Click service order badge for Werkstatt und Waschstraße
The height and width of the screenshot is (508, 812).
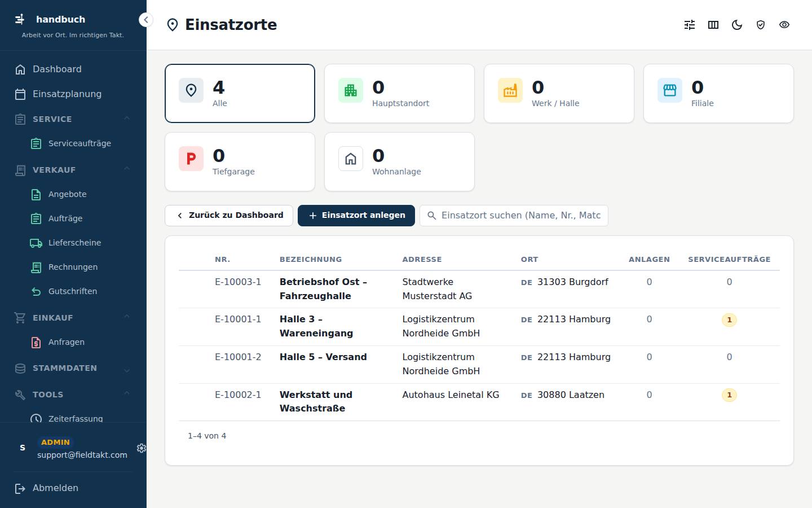[x=729, y=395]
